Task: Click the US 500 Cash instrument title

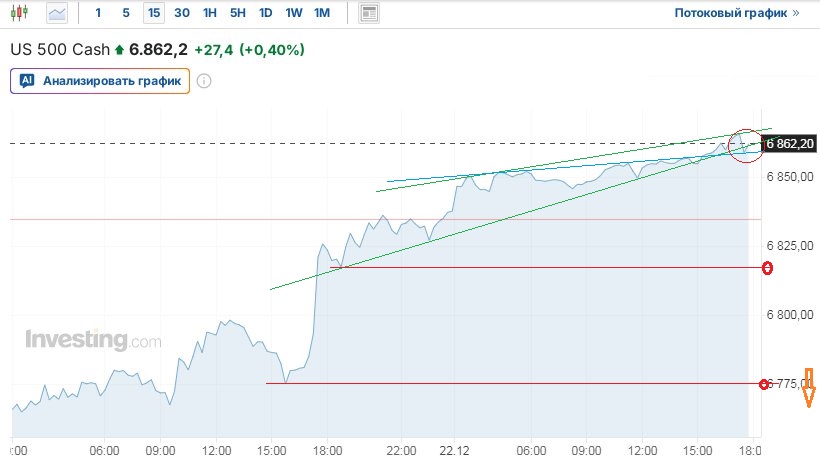Action: pyautogui.click(x=60, y=49)
